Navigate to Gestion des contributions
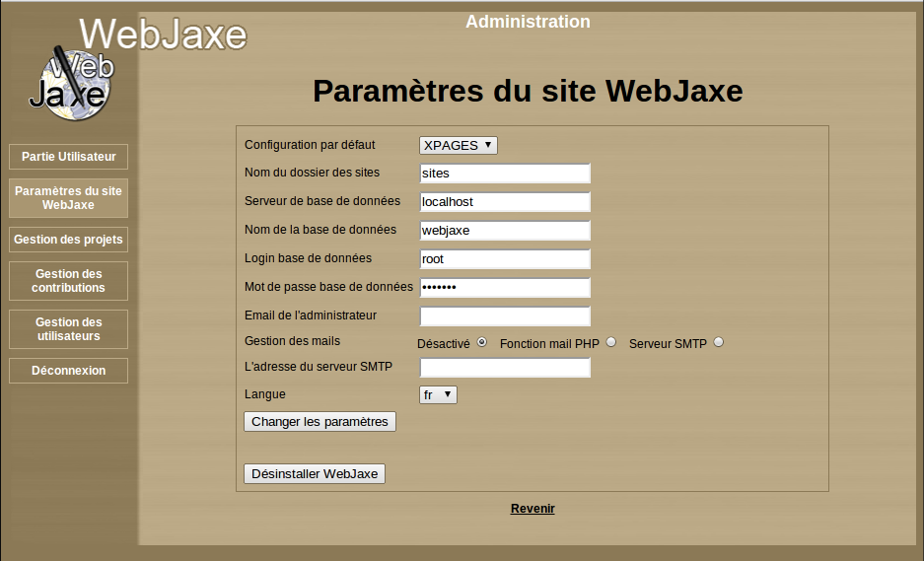The height and width of the screenshot is (561, 924). pyautogui.click(x=68, y=281)
